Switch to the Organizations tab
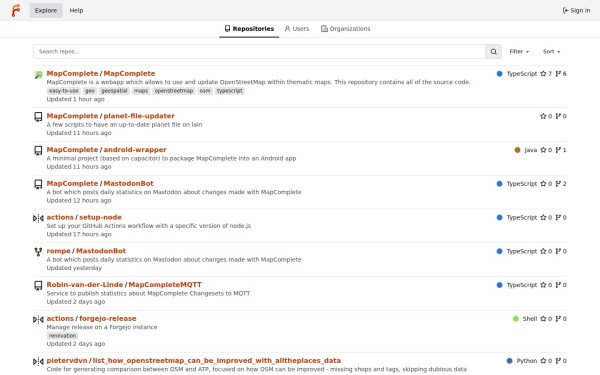 (346, 29)
